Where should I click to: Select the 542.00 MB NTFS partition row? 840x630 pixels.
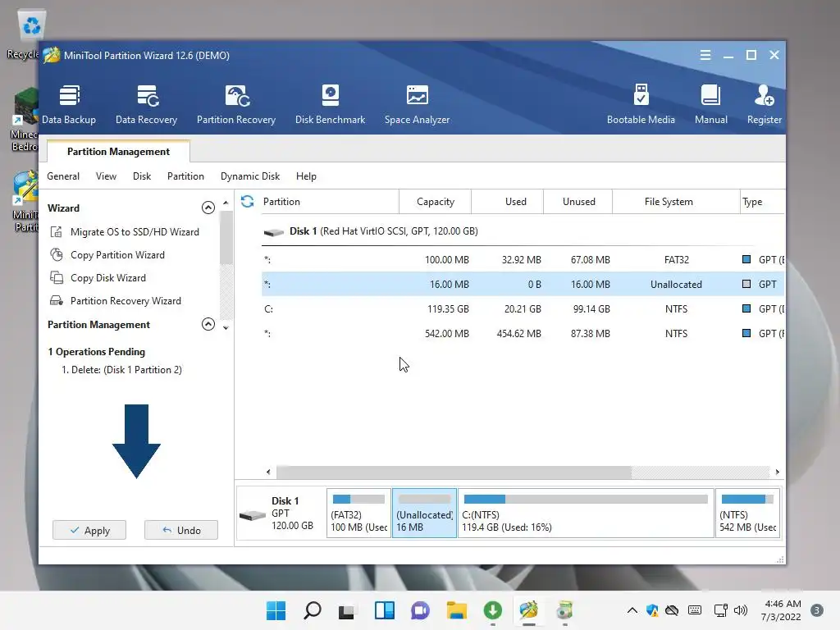point(523,334)
